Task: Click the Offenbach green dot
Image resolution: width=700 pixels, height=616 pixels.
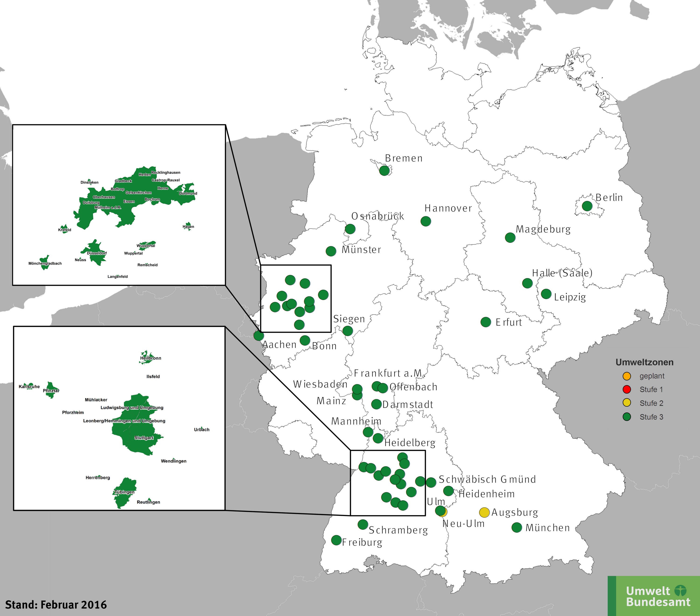Action: click(x=382, y=388)
